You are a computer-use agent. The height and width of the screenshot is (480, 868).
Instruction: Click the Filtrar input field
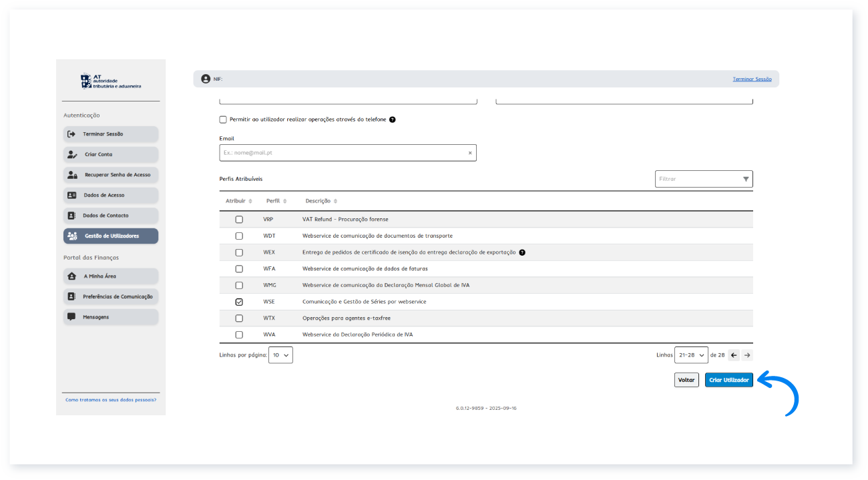pos(704,179)
